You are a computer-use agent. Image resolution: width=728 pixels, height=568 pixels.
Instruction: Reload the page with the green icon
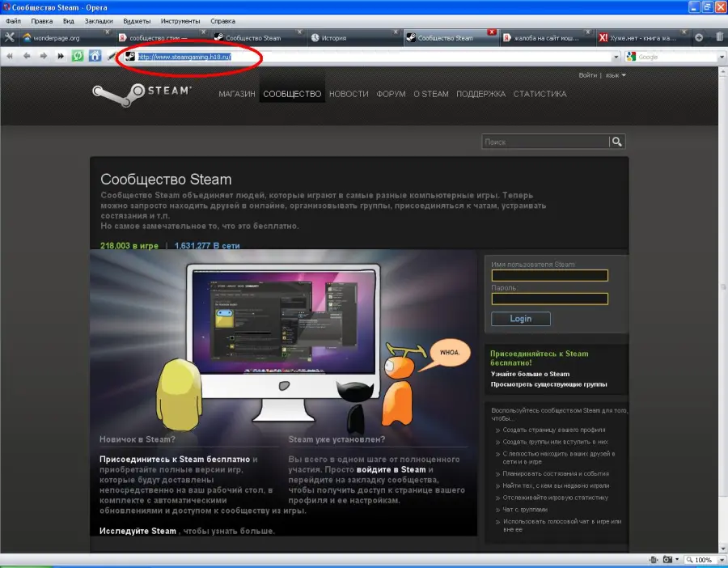point(78,56)
